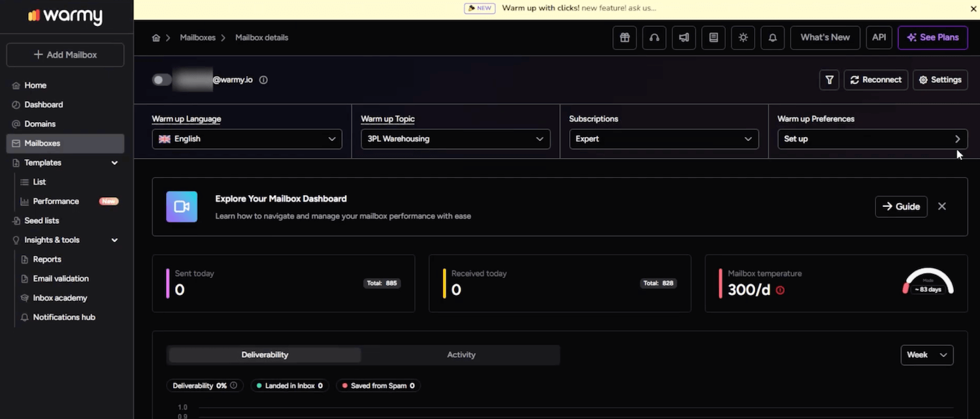Open the Warm up Language dropdown

coord(246,139)
